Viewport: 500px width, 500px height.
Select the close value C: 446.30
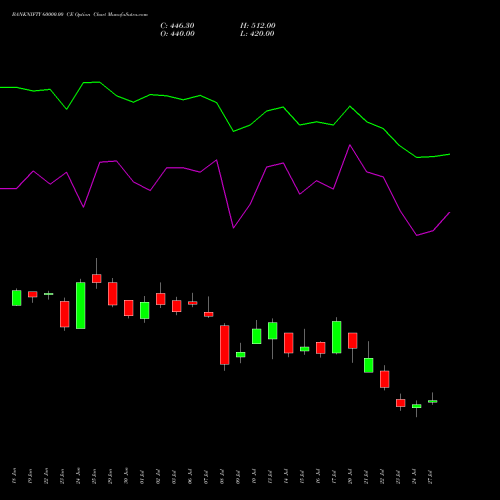pos(177,26)
